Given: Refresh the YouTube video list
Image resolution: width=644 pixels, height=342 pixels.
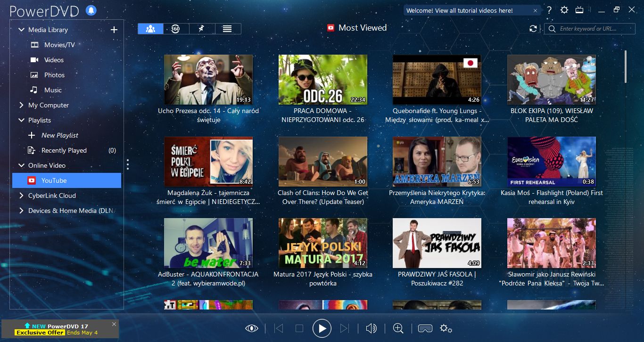Looking at the screenshot, I should tap(533, 29).
